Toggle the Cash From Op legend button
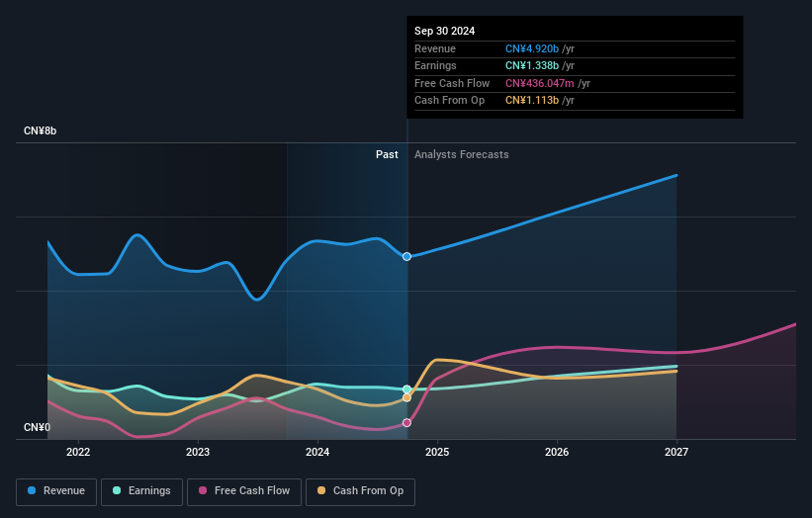The width and height of the screenshot is (812, 518). (x=360, y=491)
